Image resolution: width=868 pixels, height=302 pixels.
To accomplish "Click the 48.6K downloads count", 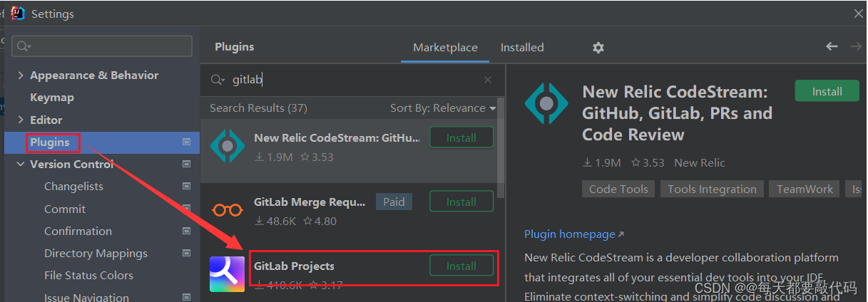I will coord(275,222).
